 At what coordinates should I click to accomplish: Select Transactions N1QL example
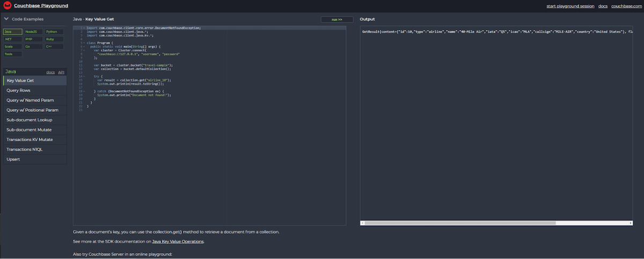click(34, 149)
